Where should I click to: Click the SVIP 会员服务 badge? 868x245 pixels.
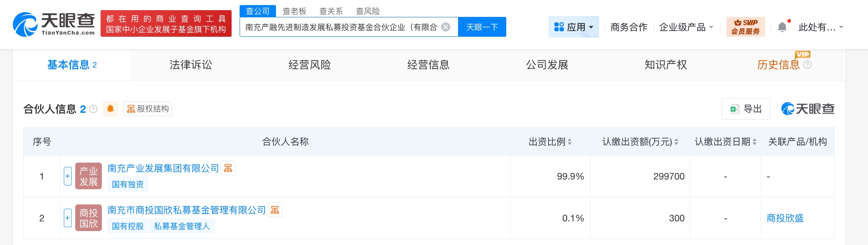pyautogui.click(x=745, y=27)
